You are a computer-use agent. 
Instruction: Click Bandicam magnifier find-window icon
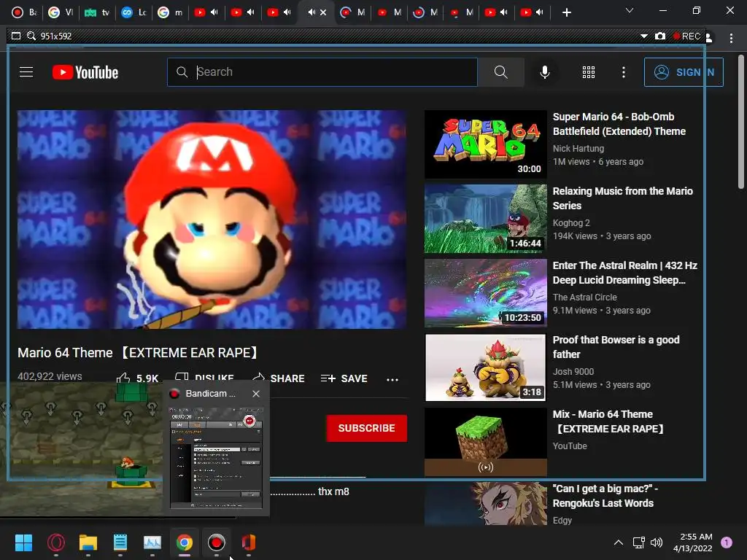click(31, 36)
